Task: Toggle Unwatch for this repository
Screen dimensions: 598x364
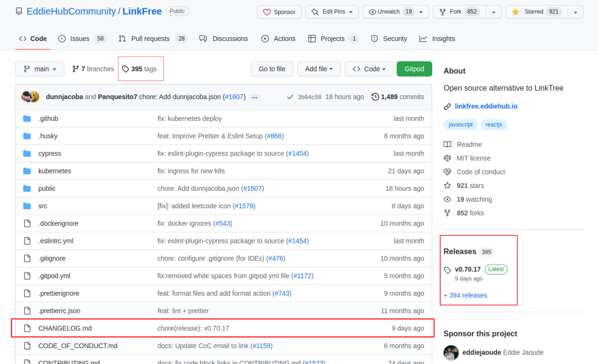Action: pyautogui.click(x=389, y=12)
